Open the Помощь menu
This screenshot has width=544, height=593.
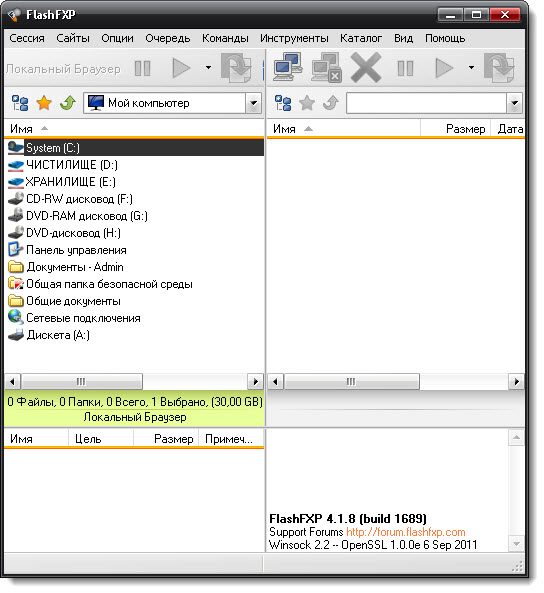pyautogui.click(x=445, y=38)
